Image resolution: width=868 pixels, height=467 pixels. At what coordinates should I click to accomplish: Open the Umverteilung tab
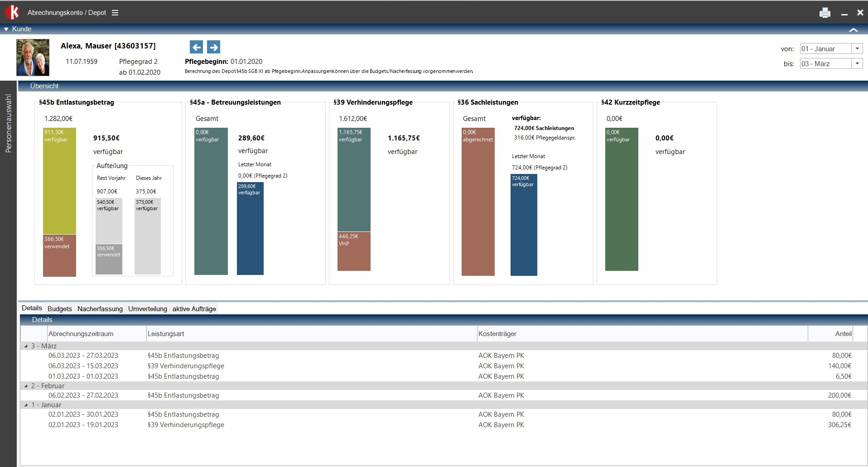point(148,308)
